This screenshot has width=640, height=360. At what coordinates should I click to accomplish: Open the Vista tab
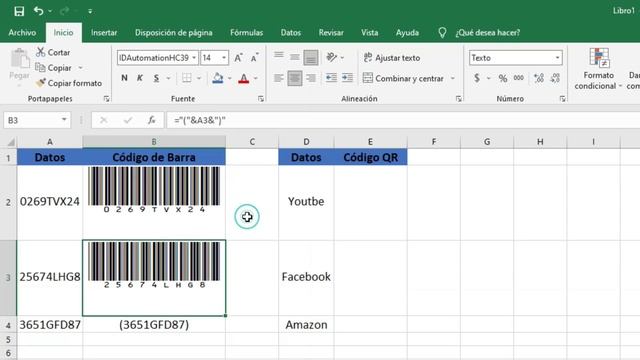(x=369, y=33)
